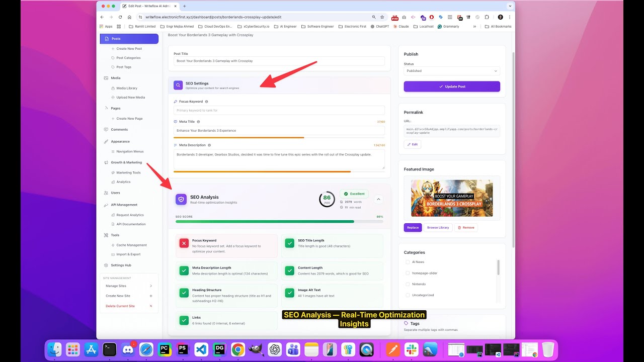Click the Categories list scrollbar
644x362 pixels.
pyautogui.click(x=498, y=267)
